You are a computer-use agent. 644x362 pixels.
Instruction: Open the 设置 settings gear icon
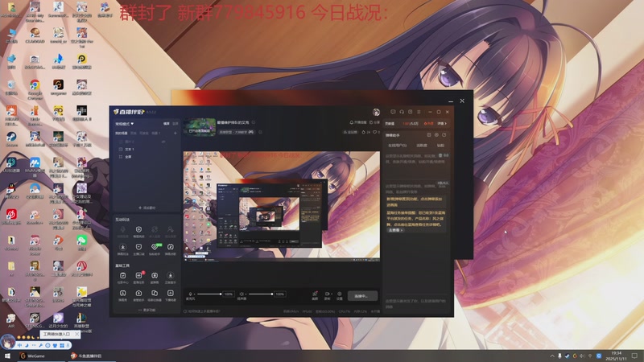coord(340,295)
